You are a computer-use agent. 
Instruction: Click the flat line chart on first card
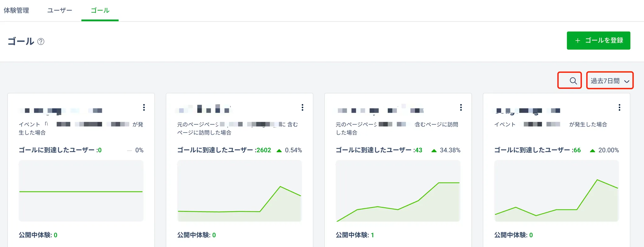coord(81,191)
